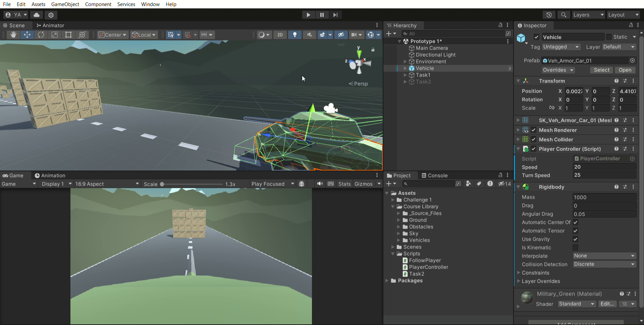Select the combined Transform tool

pos(82,35)
